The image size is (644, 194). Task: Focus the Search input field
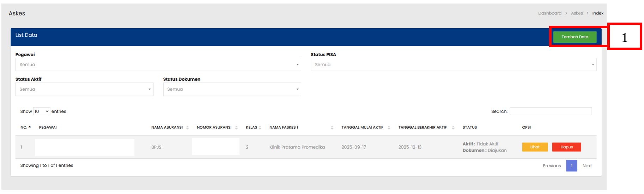click(x=551, y=111)
